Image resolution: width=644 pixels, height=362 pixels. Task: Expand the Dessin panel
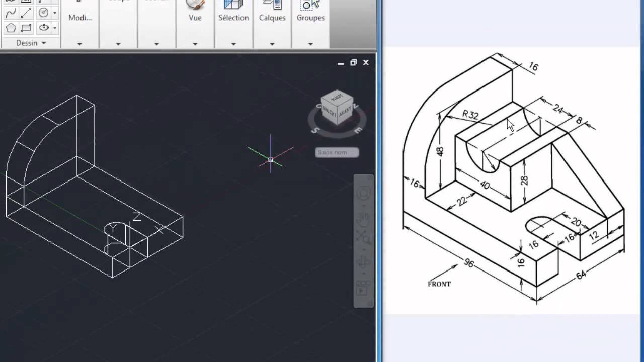(31, 43)
